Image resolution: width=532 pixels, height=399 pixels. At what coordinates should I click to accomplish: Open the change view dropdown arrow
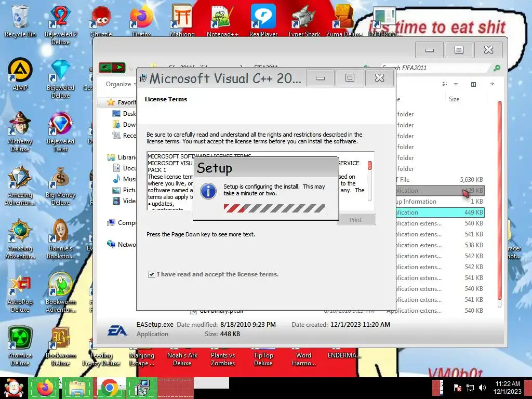pyautogui.click(x=456, y=85)
